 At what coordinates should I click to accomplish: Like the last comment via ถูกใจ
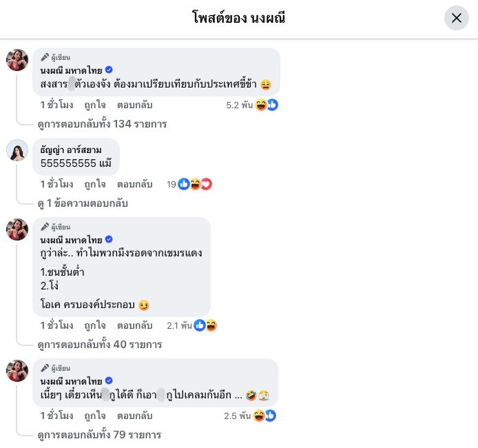coord(95,416)
